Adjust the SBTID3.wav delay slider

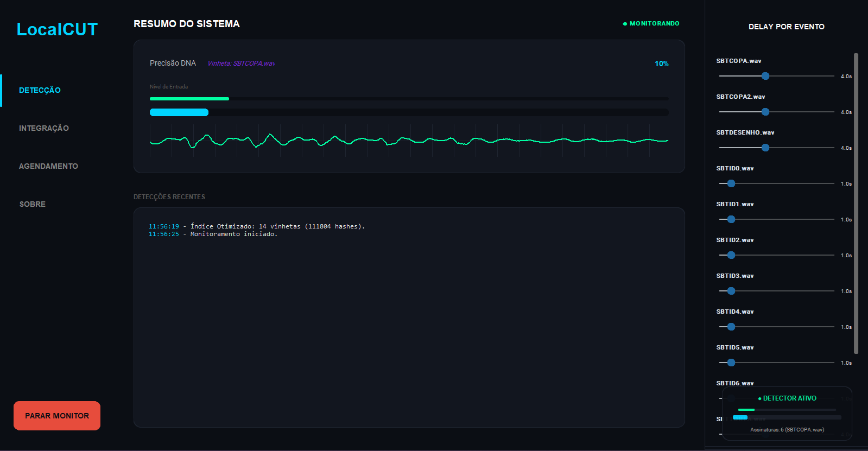click(x=776, y=291)
